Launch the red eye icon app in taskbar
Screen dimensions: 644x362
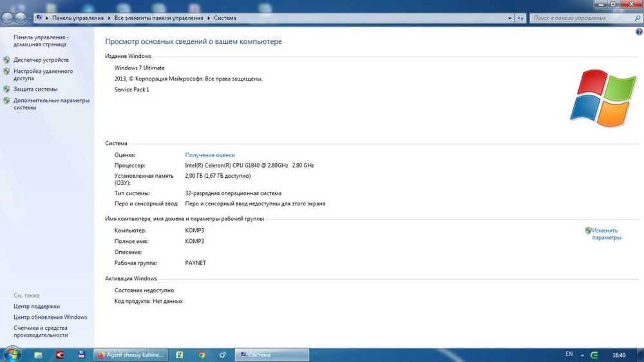click(60, 355)
